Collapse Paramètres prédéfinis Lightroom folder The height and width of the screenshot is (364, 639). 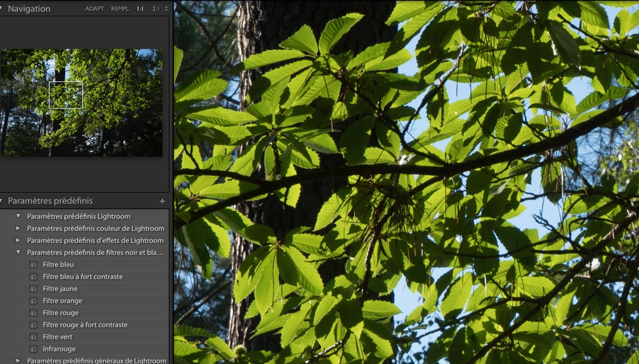(x=18, y=216)
